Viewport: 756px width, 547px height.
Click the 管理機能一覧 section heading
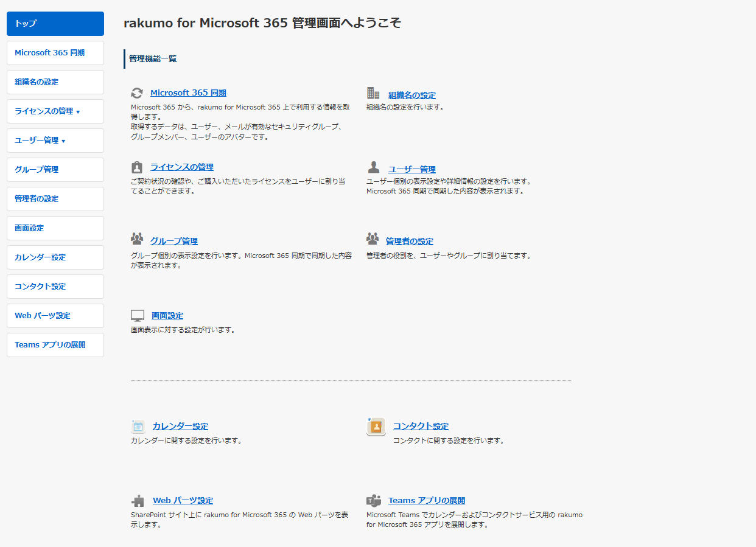click(153, 59)
